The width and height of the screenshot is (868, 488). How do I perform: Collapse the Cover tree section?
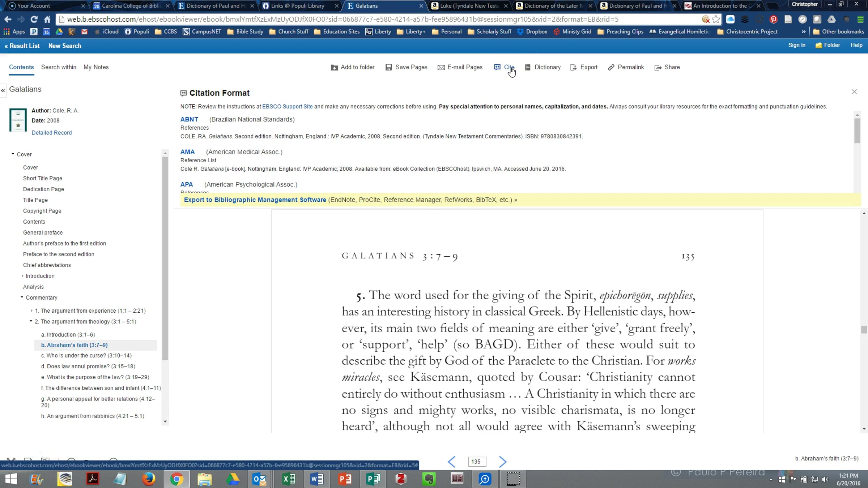(13, 154)
